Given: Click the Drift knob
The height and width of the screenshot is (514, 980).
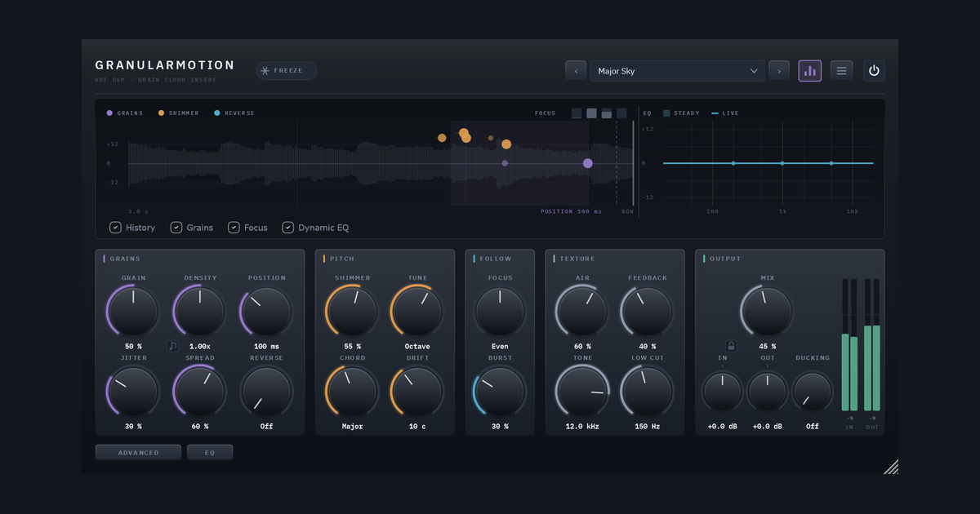Looking at the screenshot, I should [x=417, y=391].
